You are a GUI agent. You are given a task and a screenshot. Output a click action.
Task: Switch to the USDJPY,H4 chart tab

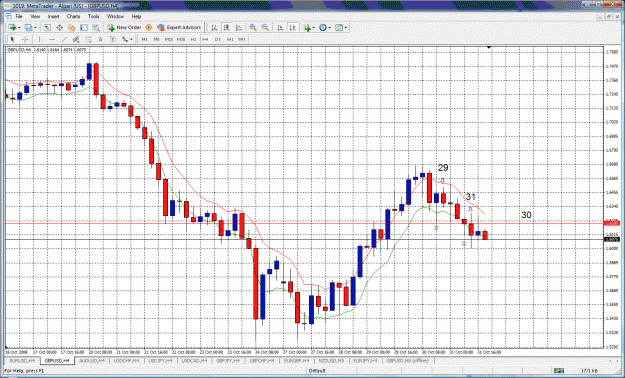pos(161,360)
